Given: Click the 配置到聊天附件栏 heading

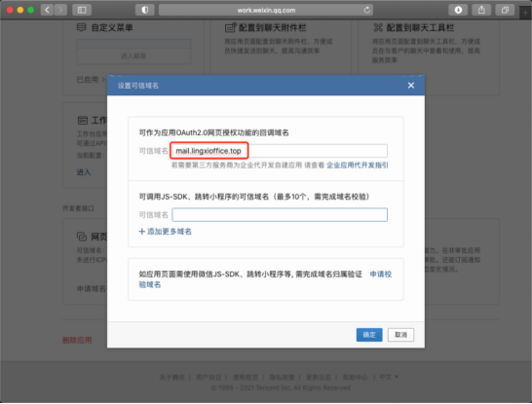Looking at the screenshot, I should [x=272, y=28].
